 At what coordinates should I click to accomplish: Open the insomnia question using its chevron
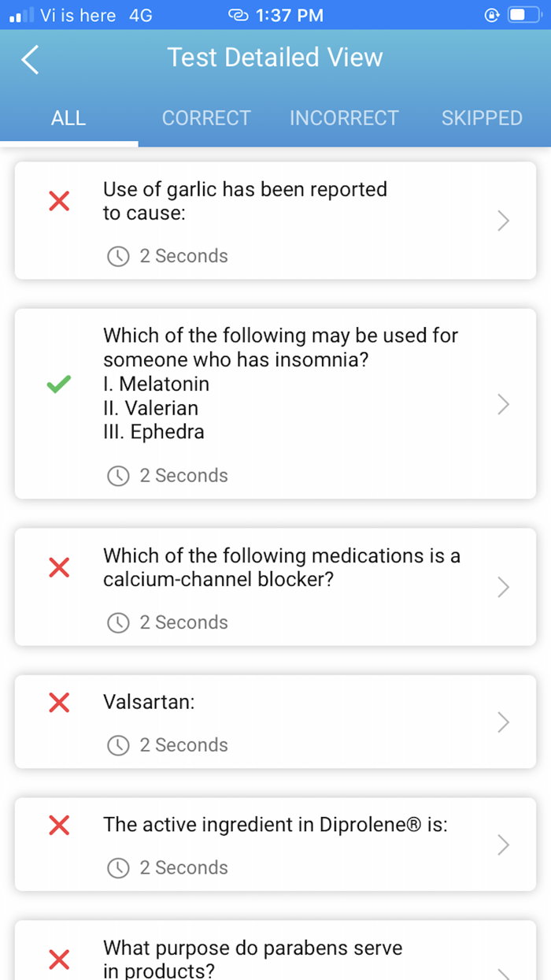(502, 405)
